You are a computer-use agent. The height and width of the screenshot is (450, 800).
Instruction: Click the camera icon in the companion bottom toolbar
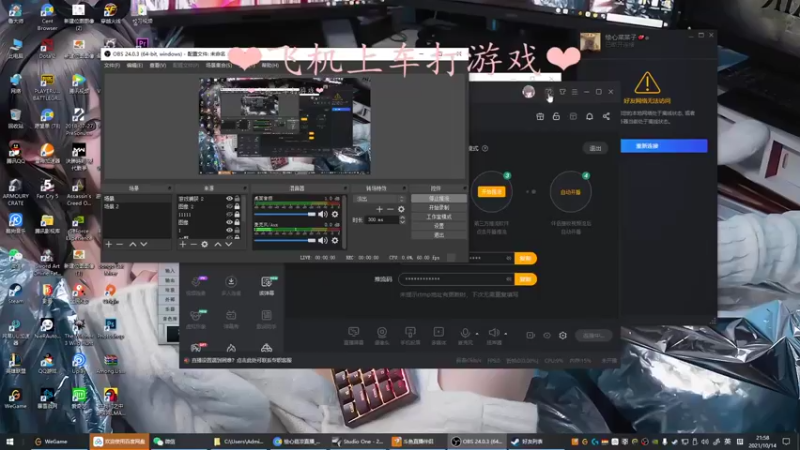click(x=382, y=335)
